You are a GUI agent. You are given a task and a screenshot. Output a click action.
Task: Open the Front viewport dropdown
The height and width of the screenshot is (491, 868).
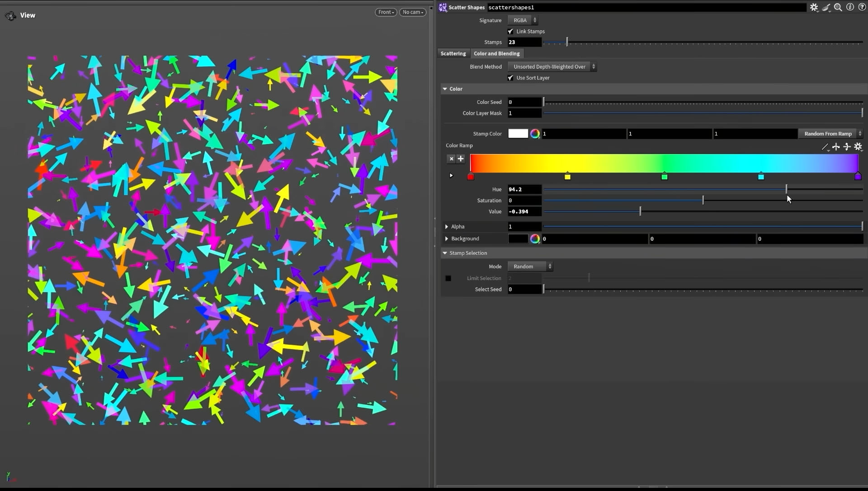pyautogui.click(x=386, y=12)
